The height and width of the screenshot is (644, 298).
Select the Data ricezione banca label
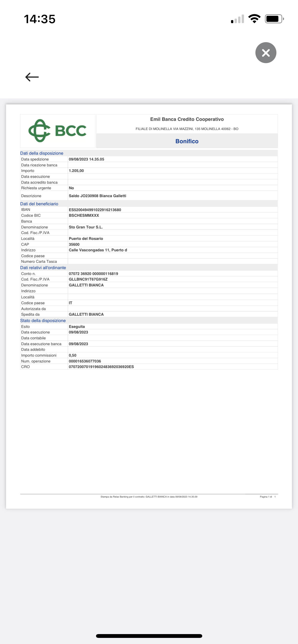click(x=39, y=165)
